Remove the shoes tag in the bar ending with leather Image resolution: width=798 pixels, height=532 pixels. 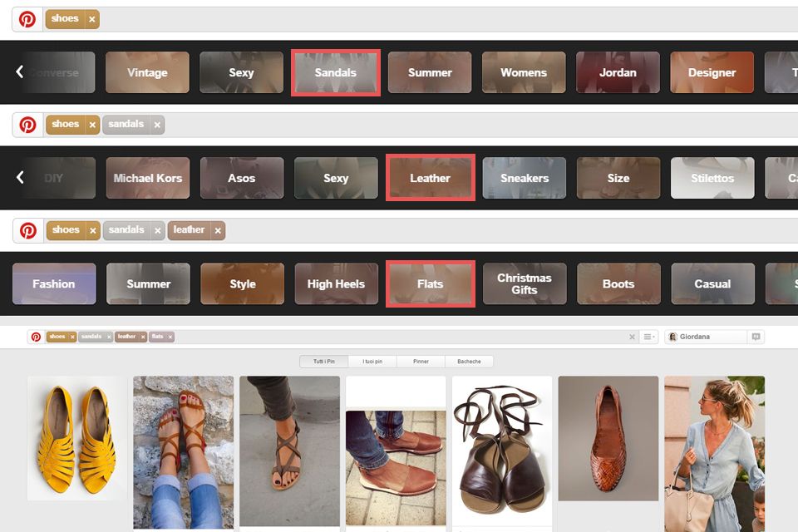(92, 230)
